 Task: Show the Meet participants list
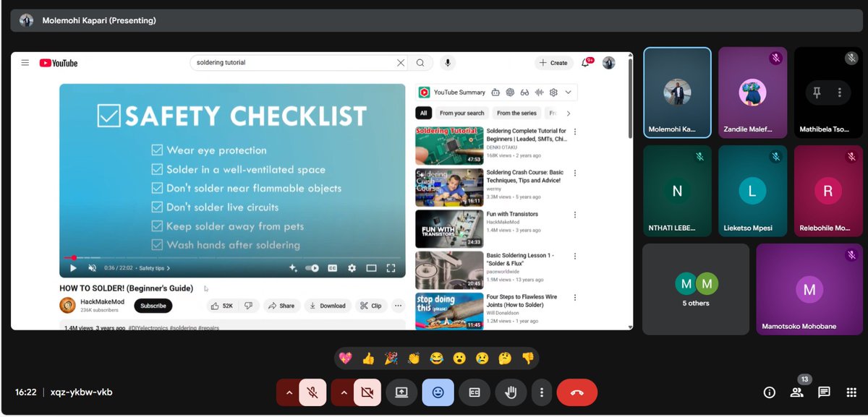[x=796, y=392]
